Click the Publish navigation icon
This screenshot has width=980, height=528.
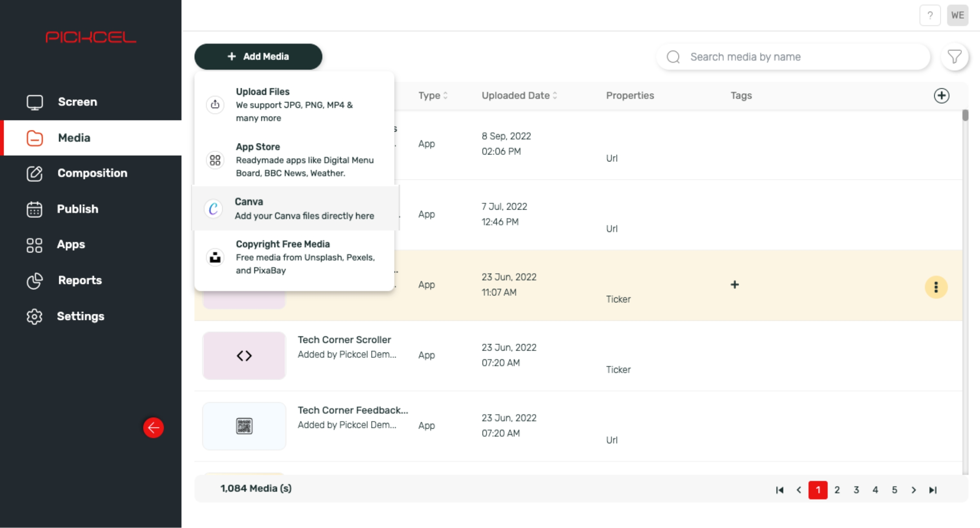pos(34,209)
